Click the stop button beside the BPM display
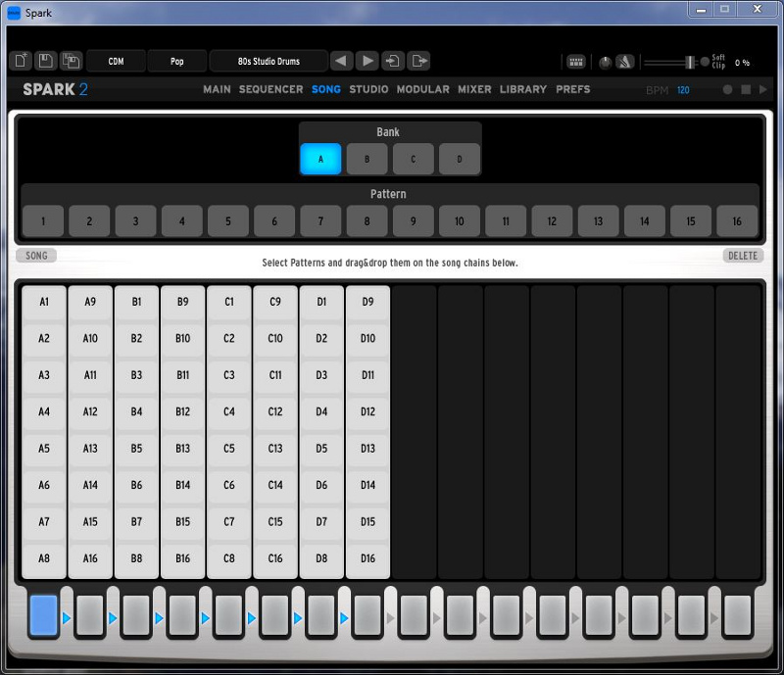Image resolution: width=784 pixels, height=675 pixels. [746, 89]
